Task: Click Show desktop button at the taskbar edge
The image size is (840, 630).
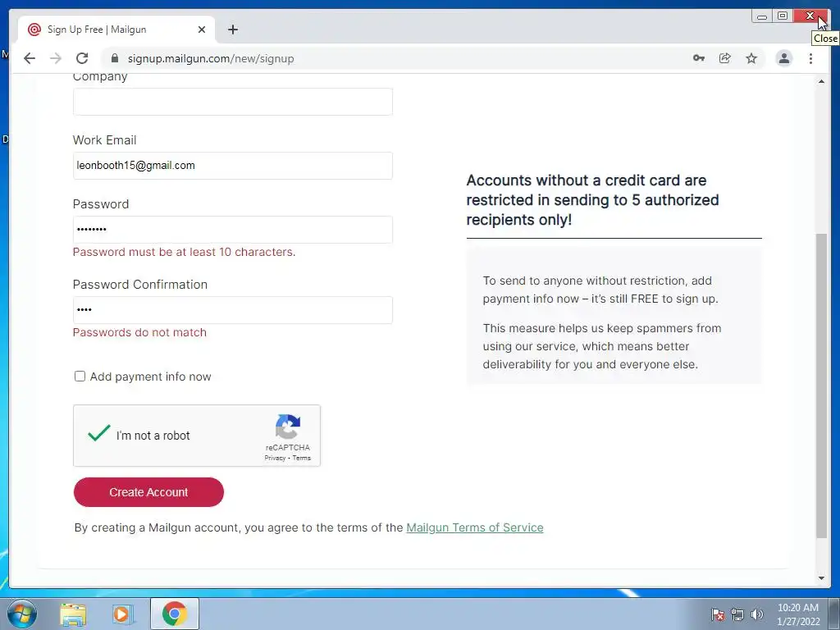Action: (x=833, y=614)
